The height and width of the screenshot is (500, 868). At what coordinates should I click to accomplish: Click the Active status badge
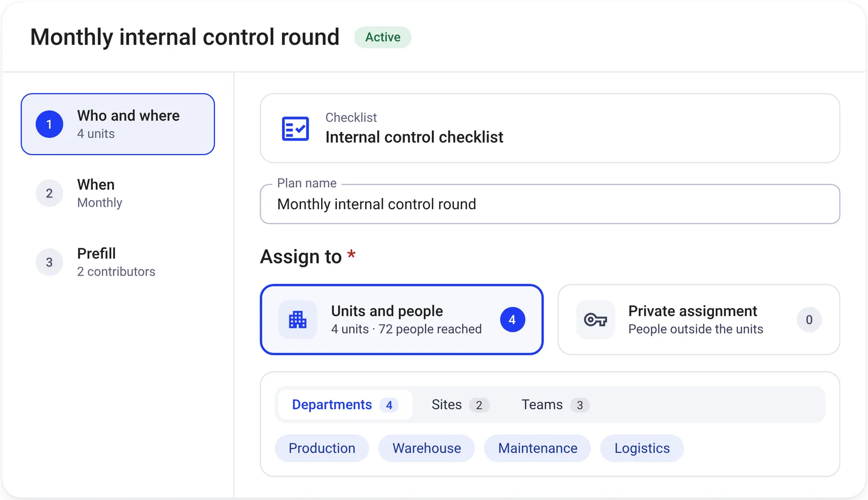click(x=383, y=37)
